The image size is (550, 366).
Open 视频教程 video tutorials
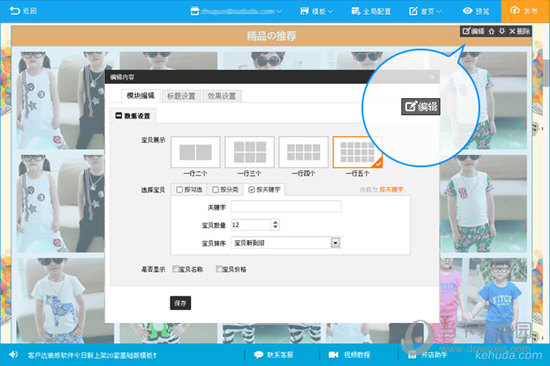click(349, 355)
